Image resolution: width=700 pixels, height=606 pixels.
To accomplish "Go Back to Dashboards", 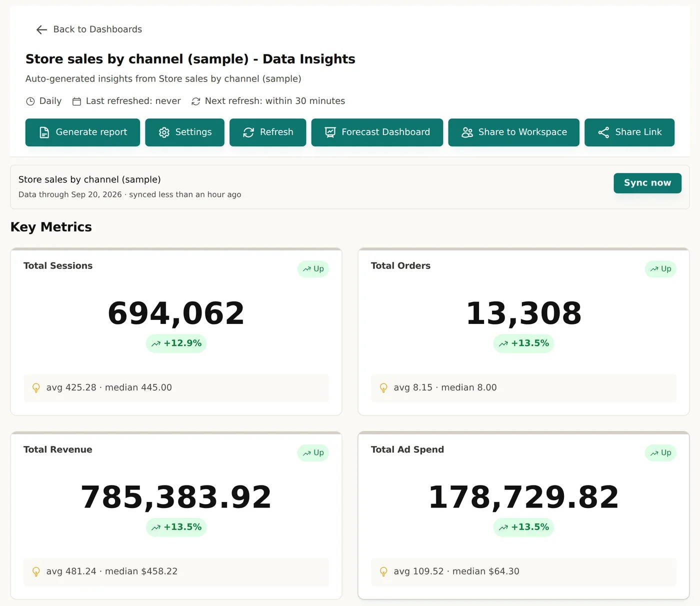I will [89, 29].
